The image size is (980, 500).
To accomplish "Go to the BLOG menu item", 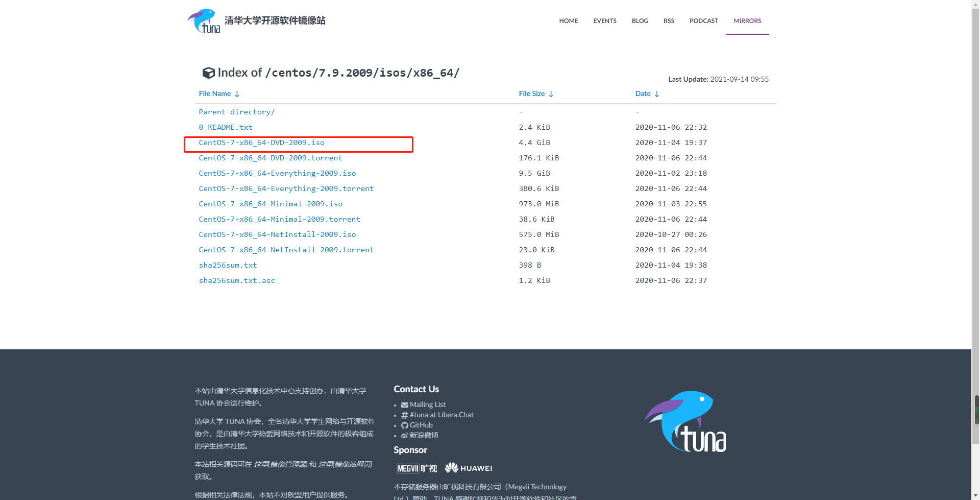I will click(640, 21).
